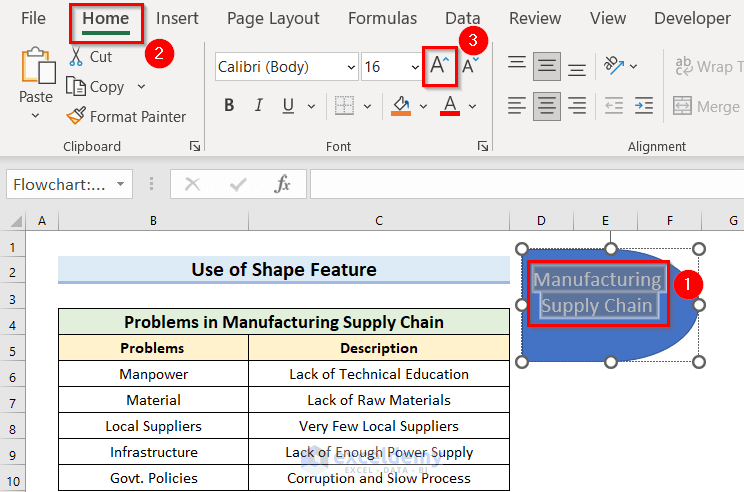Click the Borders icon
This screenshot has width=744, height=492.
tap(344, 106)
